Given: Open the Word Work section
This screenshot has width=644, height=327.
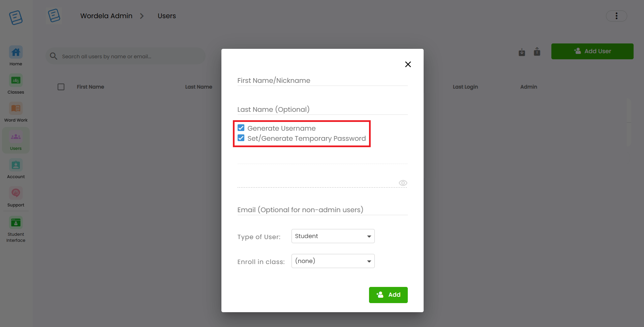Looking at the screenshot, I should (x=16, y=112).
